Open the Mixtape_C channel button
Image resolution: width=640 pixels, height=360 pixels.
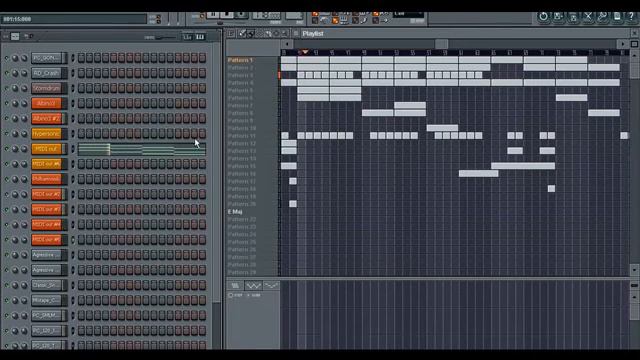(x=47, y=300)
